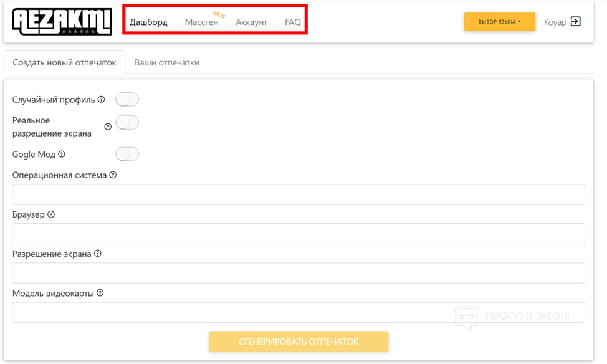Click help icon beside Разрешение экрана label
Viewport: 607px width, 364px height.
[x=98, y=254]
